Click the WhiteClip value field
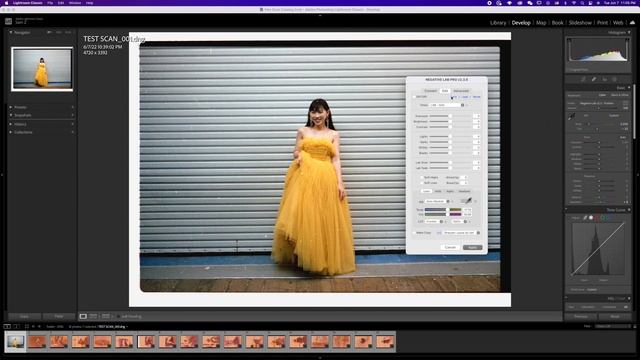This screenshot has width=640, height=360. pyautogui.click(x=464, y=177)
